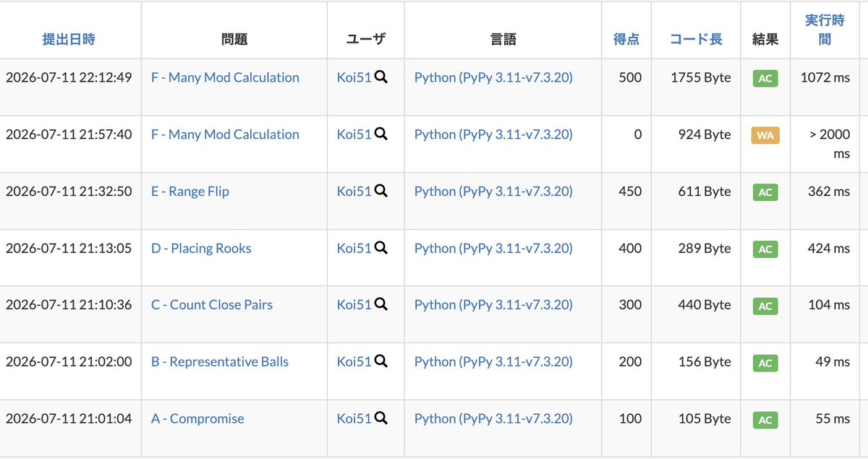Click the AC badge in Range Flip row
Image resolution: width=868 pixels, height=459 pixels.
coord(765,192)
